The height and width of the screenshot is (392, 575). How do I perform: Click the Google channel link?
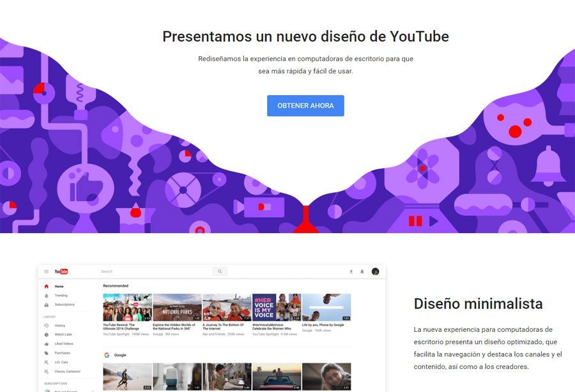[x=119, y=355]
